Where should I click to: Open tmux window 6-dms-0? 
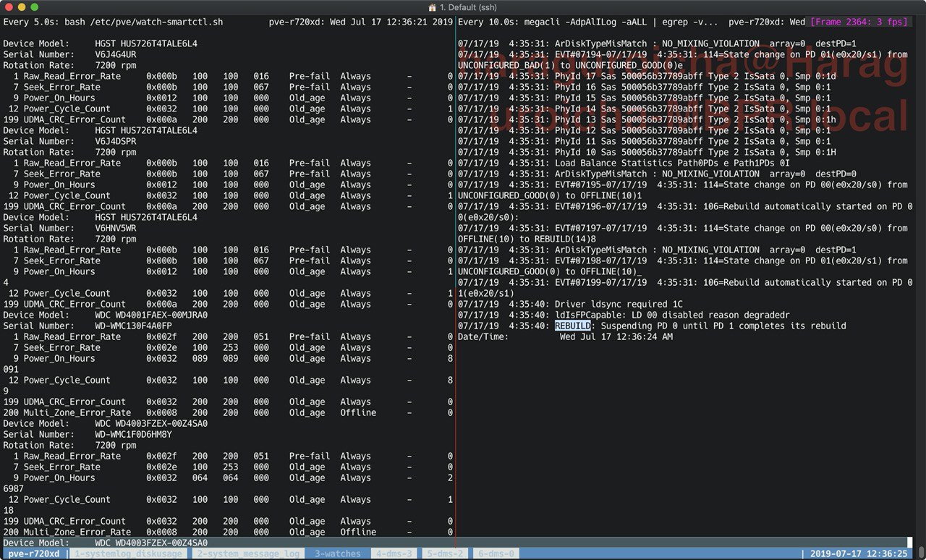tap(496, 553)
